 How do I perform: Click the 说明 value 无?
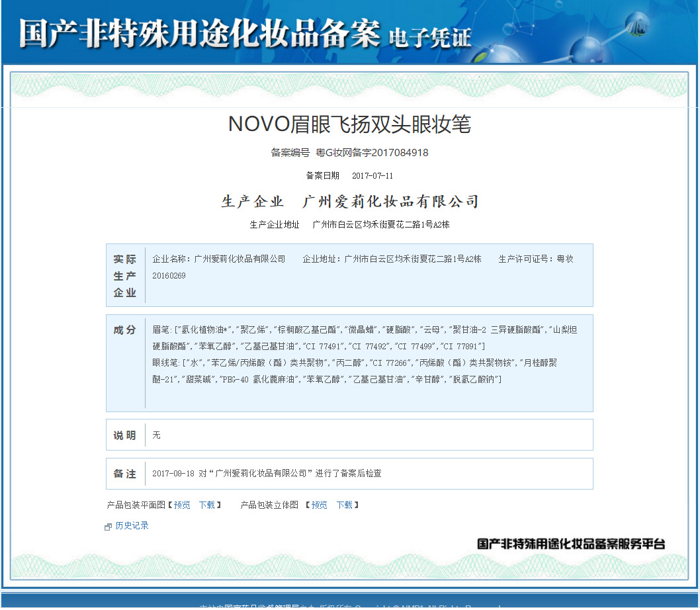point(156,435)
